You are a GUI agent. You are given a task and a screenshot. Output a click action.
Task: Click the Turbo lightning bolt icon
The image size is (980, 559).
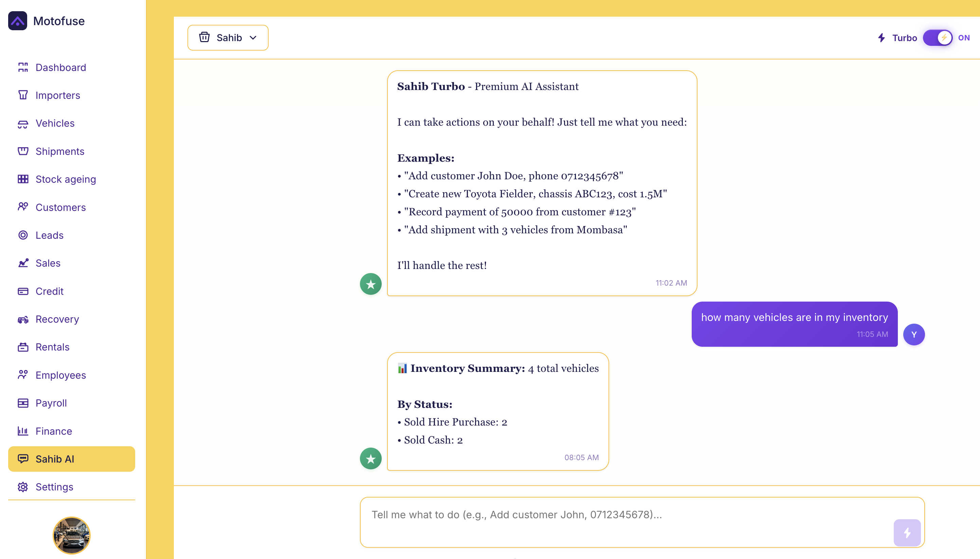click(882, 38)
